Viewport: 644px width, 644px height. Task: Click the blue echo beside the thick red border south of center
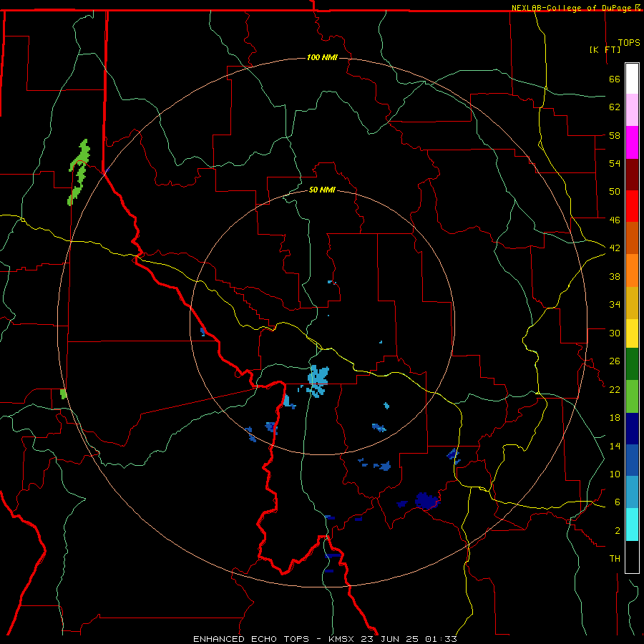coord(272,428)
